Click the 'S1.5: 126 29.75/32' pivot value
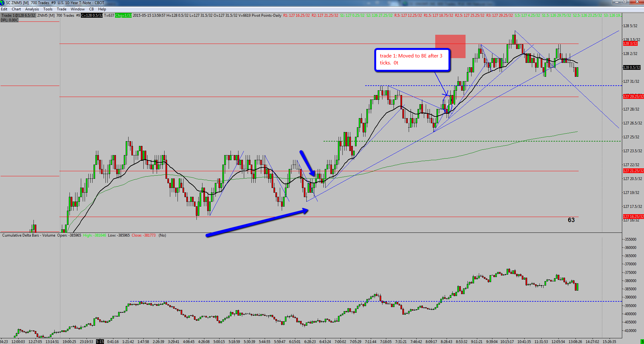Image resolution: width=644 pixels, height=344 pixels. [557, 15]
